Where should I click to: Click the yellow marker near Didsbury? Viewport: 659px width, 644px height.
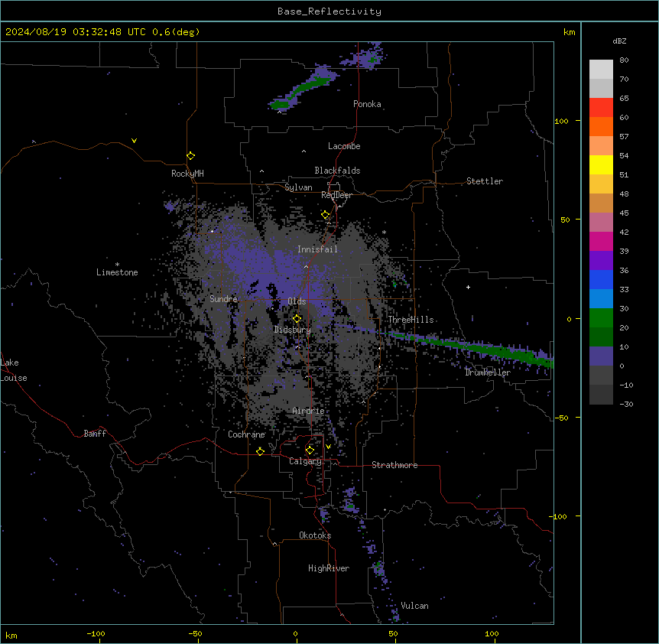[x=297, y=318]
